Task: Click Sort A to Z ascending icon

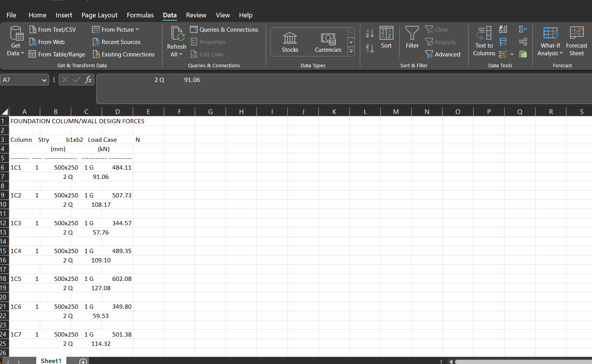Action: [370, 34]
